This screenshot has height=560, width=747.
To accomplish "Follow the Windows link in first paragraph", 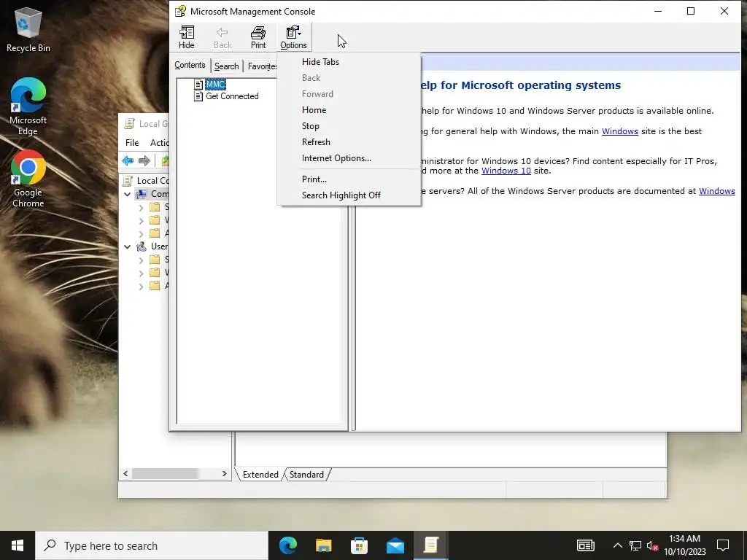I will (620, 131).
